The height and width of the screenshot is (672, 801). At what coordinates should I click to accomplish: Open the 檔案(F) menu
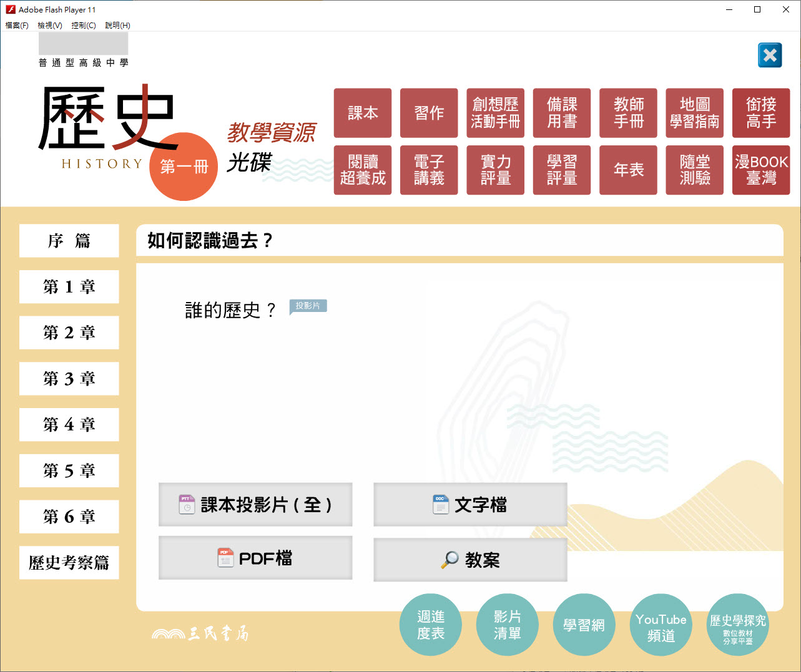tap(17, 26)
